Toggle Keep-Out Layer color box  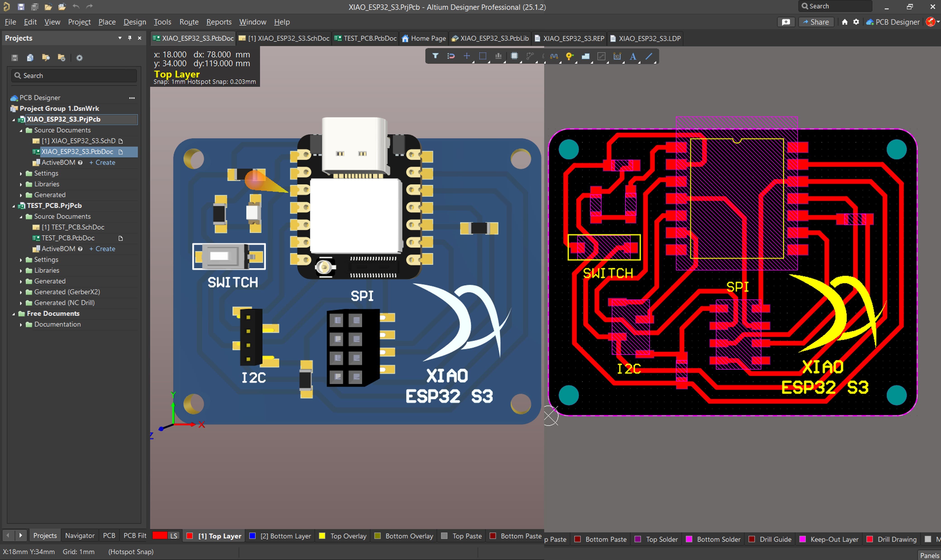pyautogui.click(x=803, y=539)
